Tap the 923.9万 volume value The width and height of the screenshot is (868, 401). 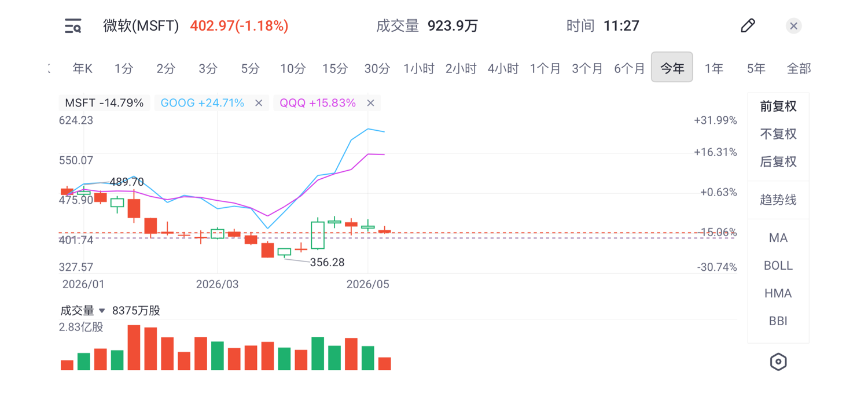point(453,26)
